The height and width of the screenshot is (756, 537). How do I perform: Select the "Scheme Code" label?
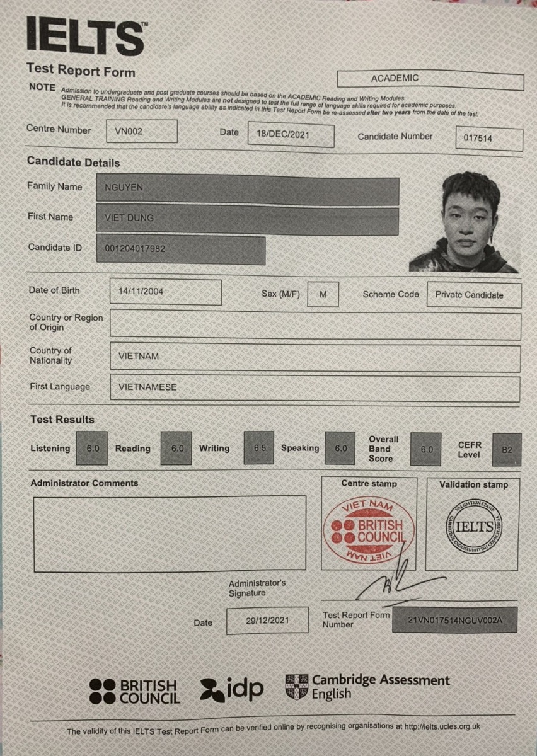click(x=391, y=294)
